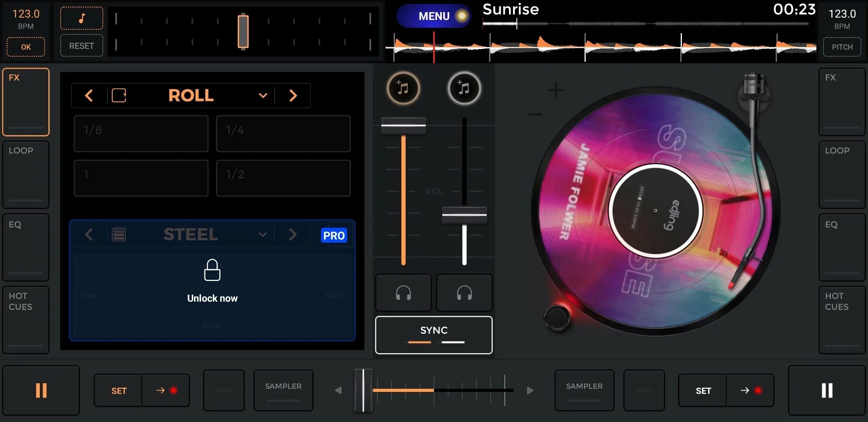Open the left HOT CUES tab
Viewport: 868px width, 422px height.
pos(26,320)
